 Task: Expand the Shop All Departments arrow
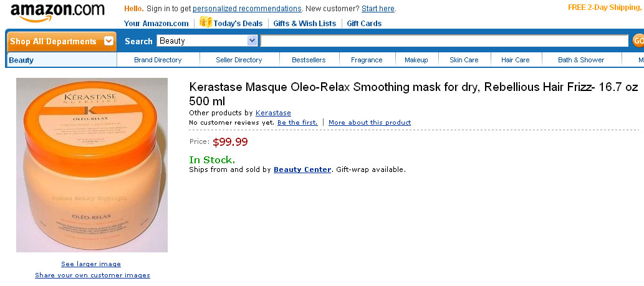(x=109, y=41)
